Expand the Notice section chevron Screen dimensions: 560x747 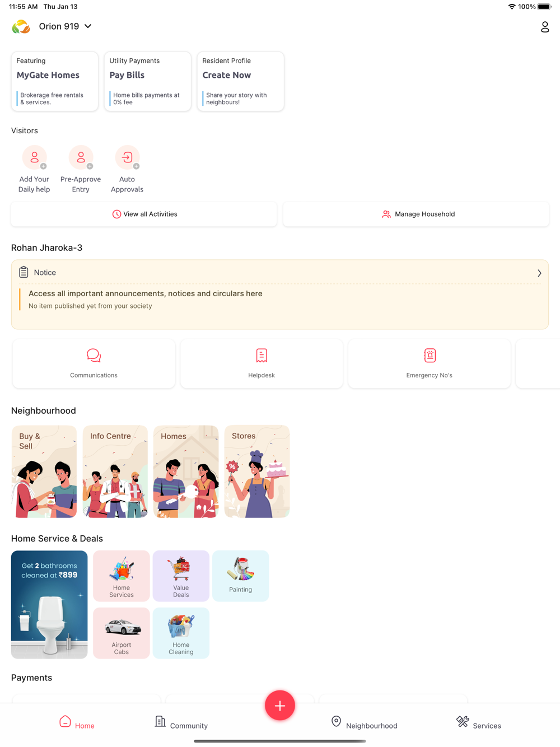[539, 273]
